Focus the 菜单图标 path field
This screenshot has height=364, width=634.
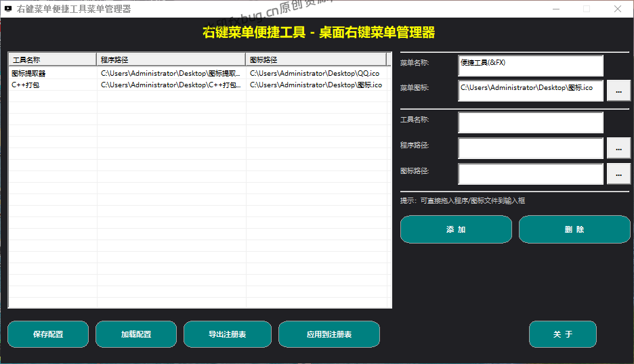[530, 91]
